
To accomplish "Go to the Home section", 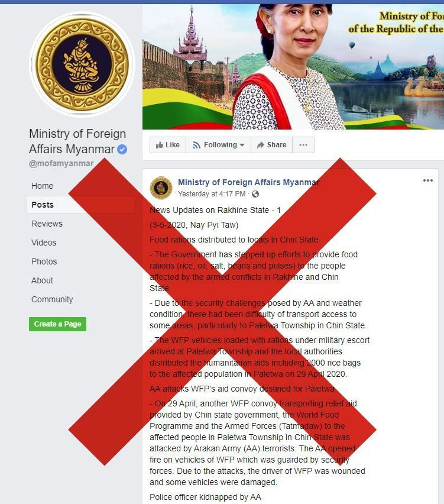I will click(x=42, y=186).
